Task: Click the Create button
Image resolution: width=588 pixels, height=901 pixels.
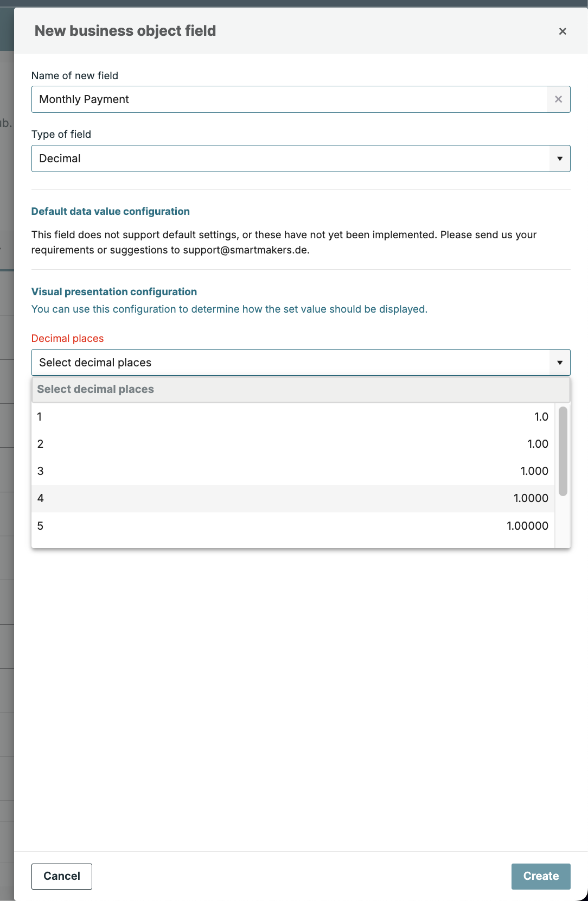Action: pos(540,876)
